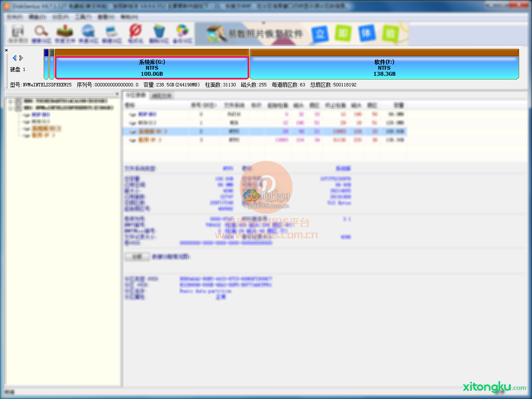Switch to the 浏览文件 browse files tab
Image resolution: width=532 pixels, height=399 pixels.
(162, 96)
